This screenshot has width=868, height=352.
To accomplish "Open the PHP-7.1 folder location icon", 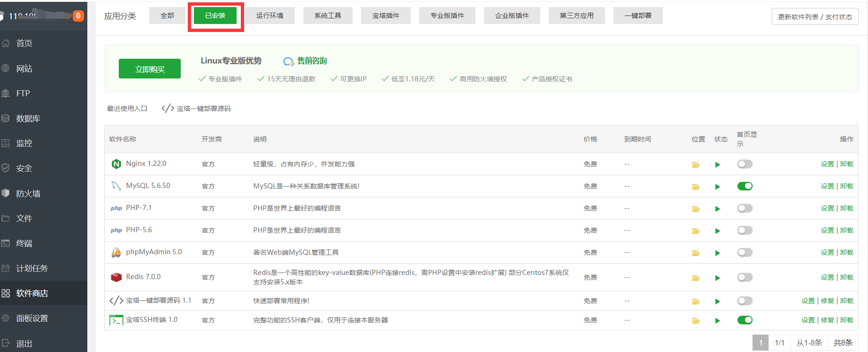I will [695, 209].
